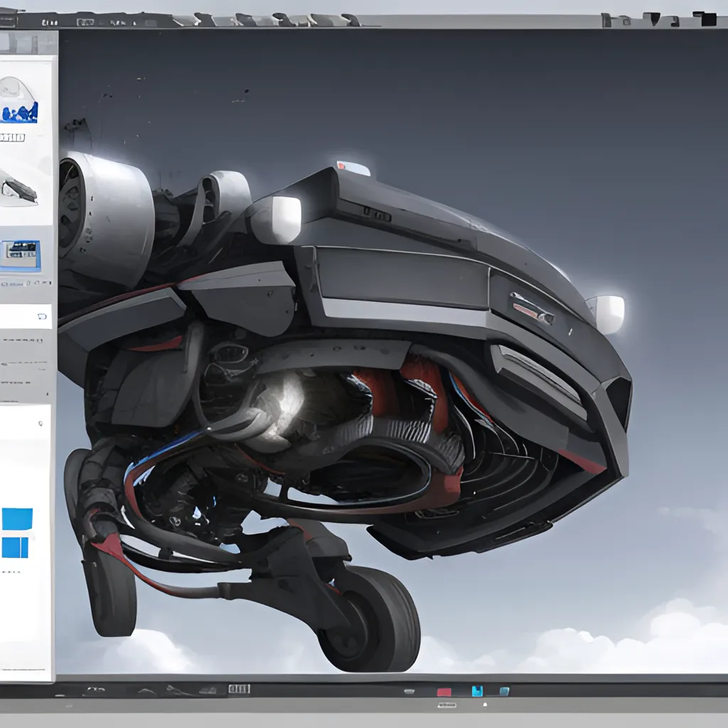Click the red icon in bottom bar

point(444,691)
